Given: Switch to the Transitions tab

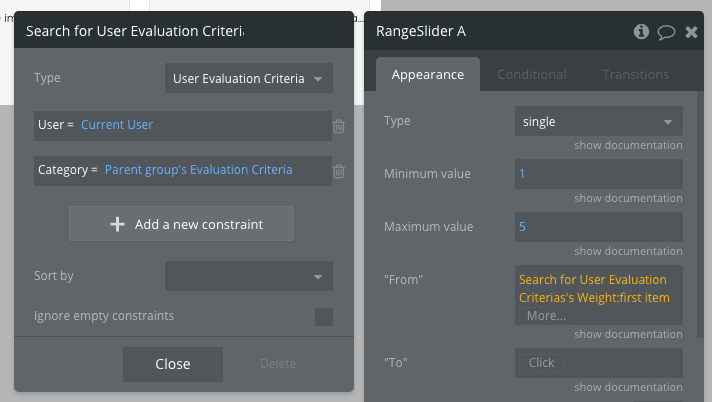Looking at the screenshot, I should pos(636,74).
